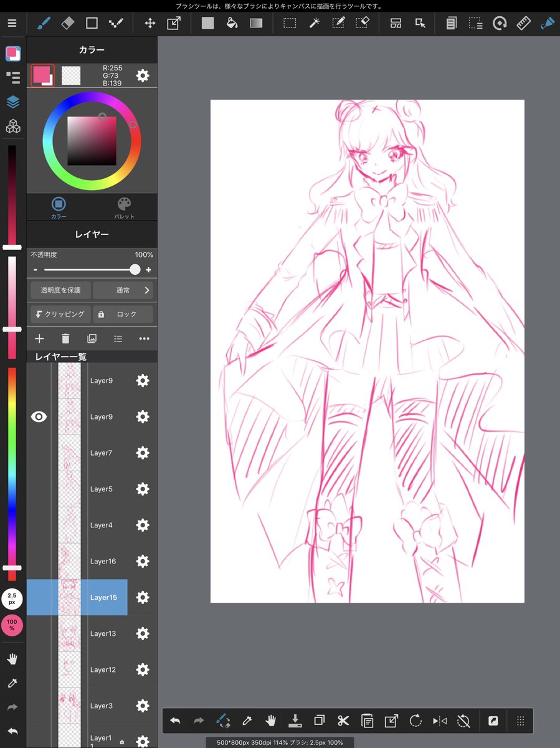This screenshot has width=560, height=748.
Task: Click flip horizontal icon in bottom toolbar
Action: [x=440, y=721]
